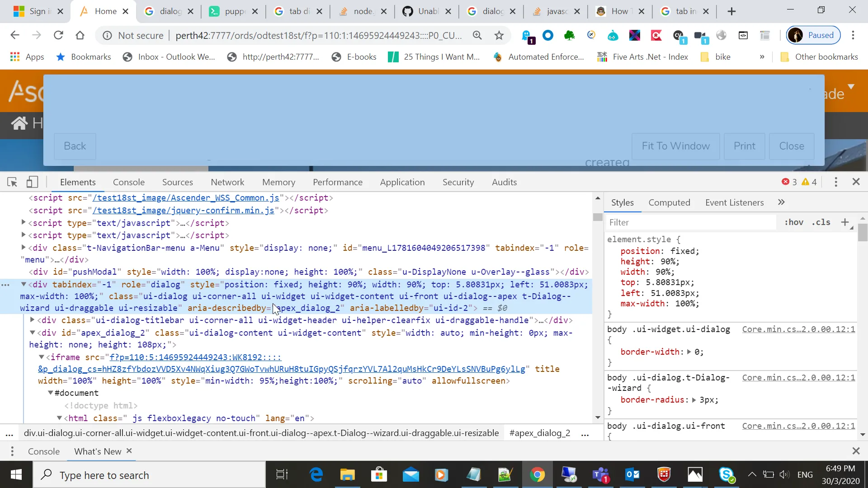The image size is (868, 488).
Task: Open the Computed styles tab
Action: 669,202
